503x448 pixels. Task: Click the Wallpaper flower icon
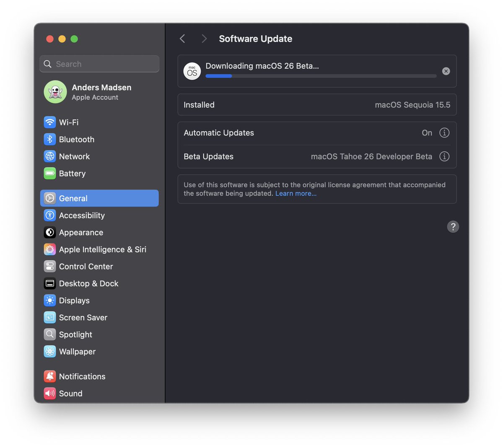50,351
